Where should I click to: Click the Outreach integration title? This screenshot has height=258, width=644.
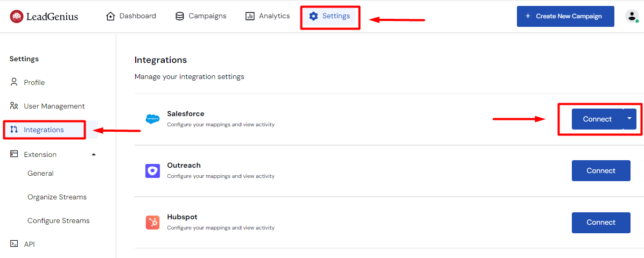click(x=184, y=166)
